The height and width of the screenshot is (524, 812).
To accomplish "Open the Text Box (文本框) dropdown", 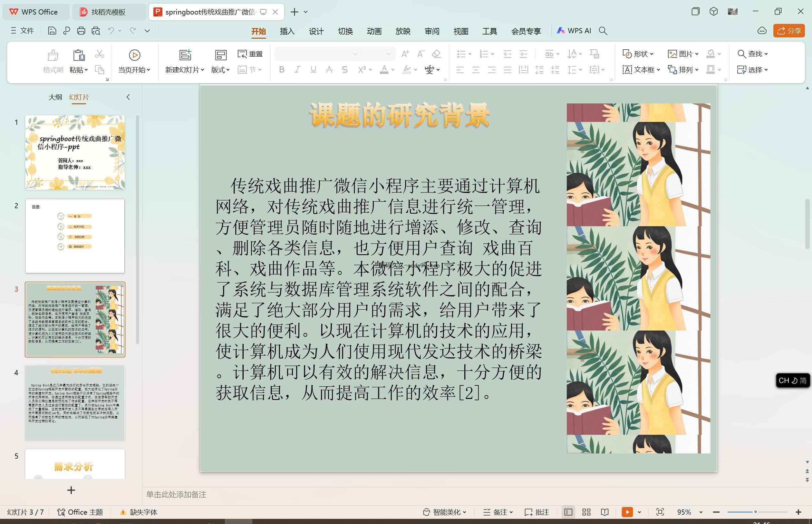I will coord(641,70).
